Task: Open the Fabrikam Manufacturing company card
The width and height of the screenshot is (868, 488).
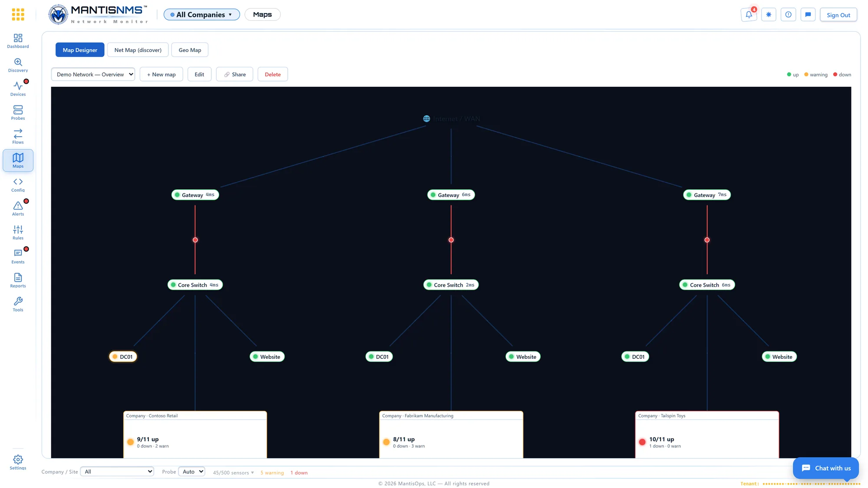Action: click(451, 434)
